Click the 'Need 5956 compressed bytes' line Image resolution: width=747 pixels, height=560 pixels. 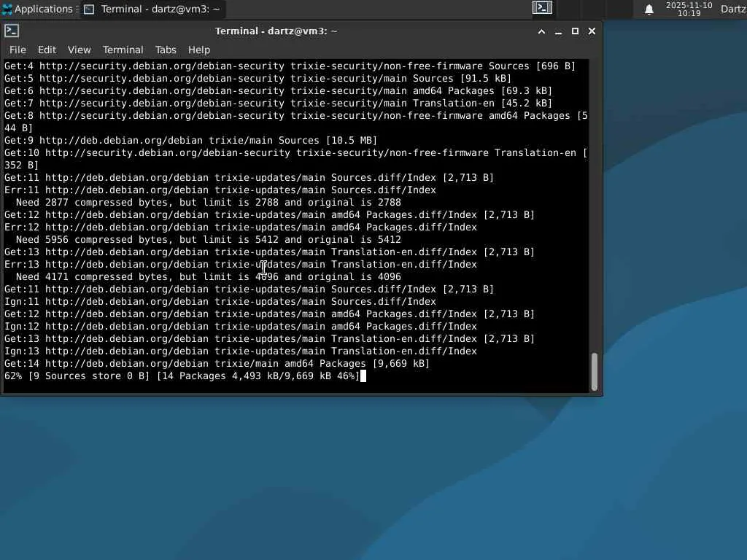[x=209, y=239]
